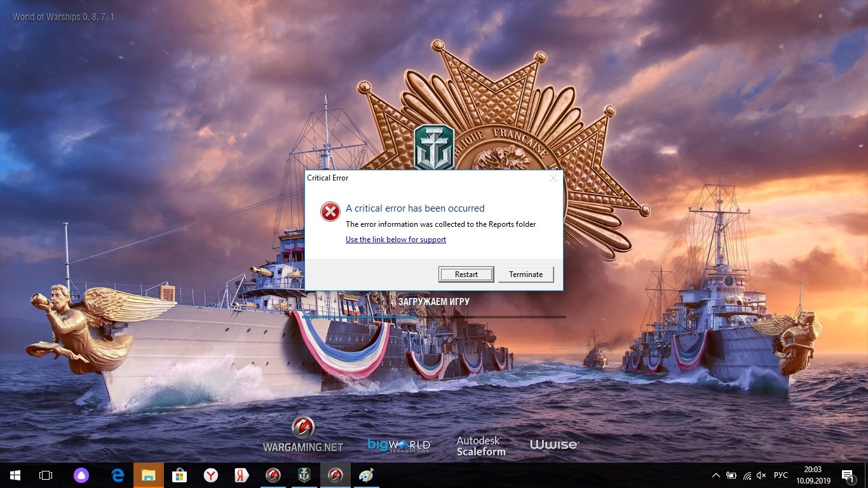Close the Critical Error dialog
Image resolution: width=868 pixels, height=488 pixels.
tap(553, 178)
